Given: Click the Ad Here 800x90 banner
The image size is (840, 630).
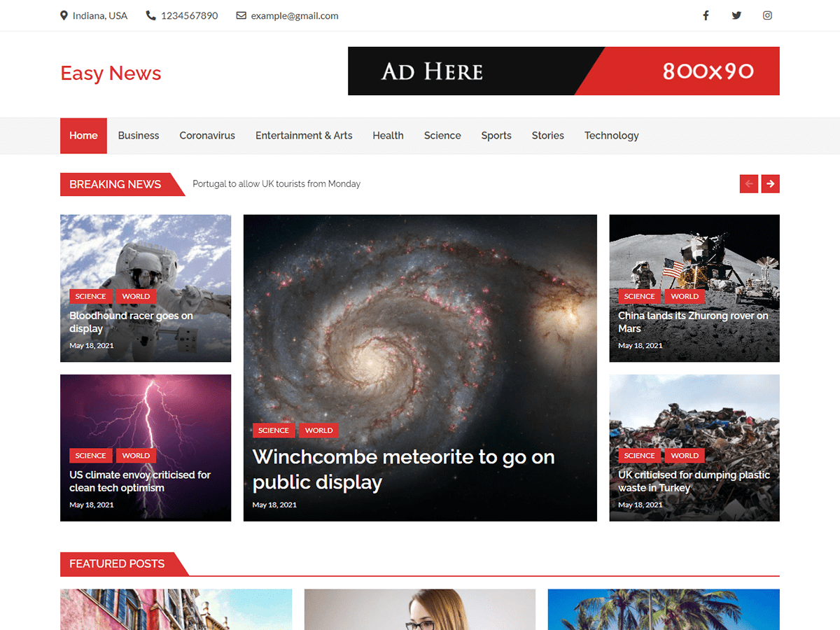Looking at the screenshot, I should point(563,71).
